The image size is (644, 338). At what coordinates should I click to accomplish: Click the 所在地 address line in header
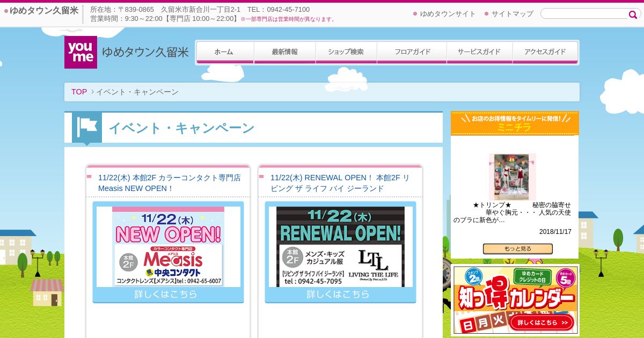point(200,10)
